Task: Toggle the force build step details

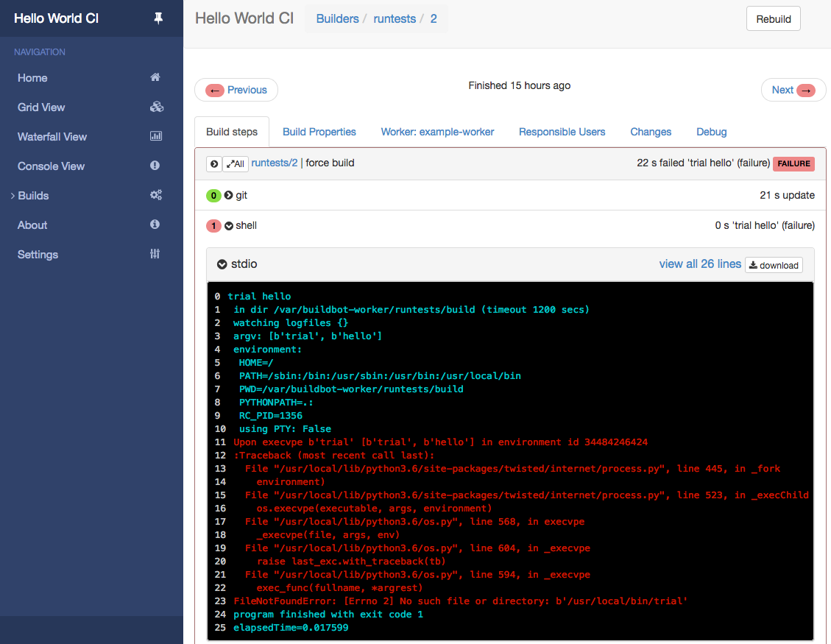Action: (213, 163)
